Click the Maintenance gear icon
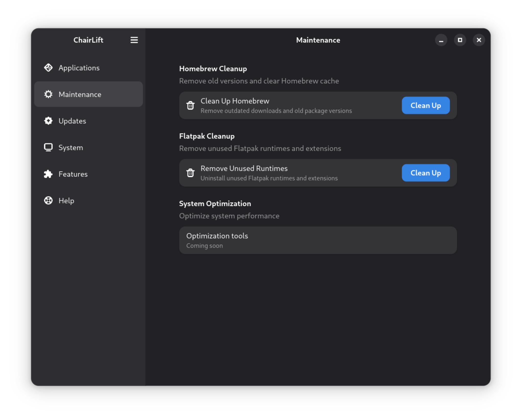Image resolution: width=522 pixels, height=420 pixels. (x=48, y=94)
